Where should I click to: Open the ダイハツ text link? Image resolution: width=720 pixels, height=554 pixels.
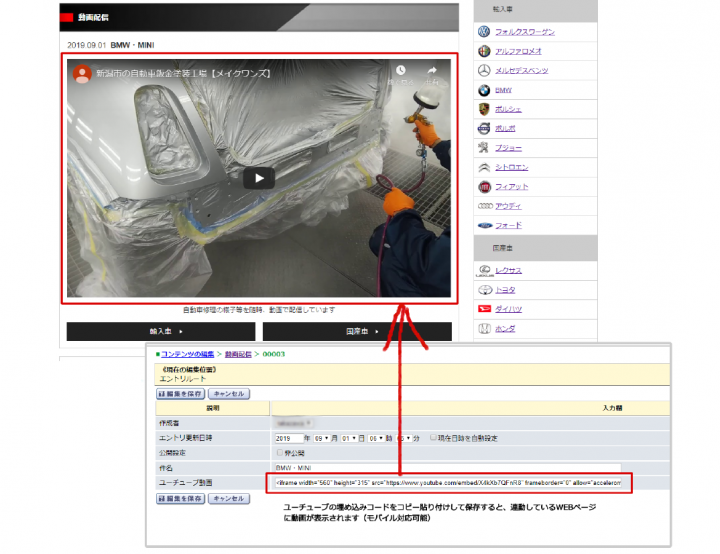pos(508,309)
